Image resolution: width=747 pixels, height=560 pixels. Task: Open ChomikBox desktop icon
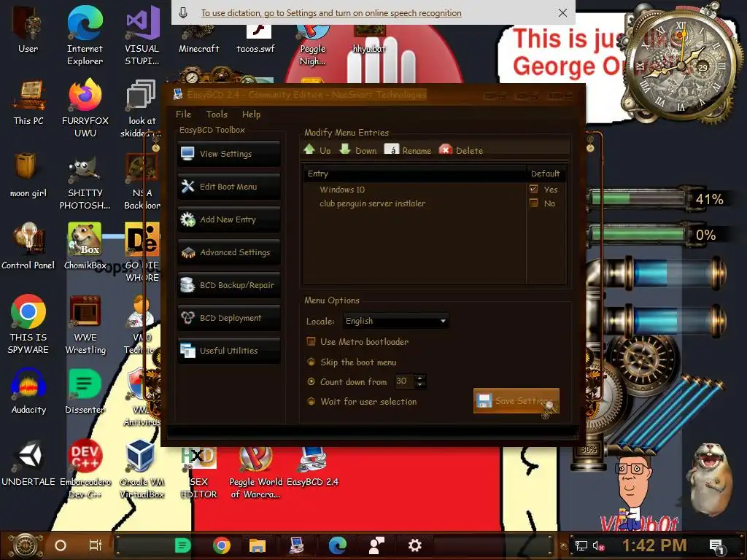click(85, 246)
